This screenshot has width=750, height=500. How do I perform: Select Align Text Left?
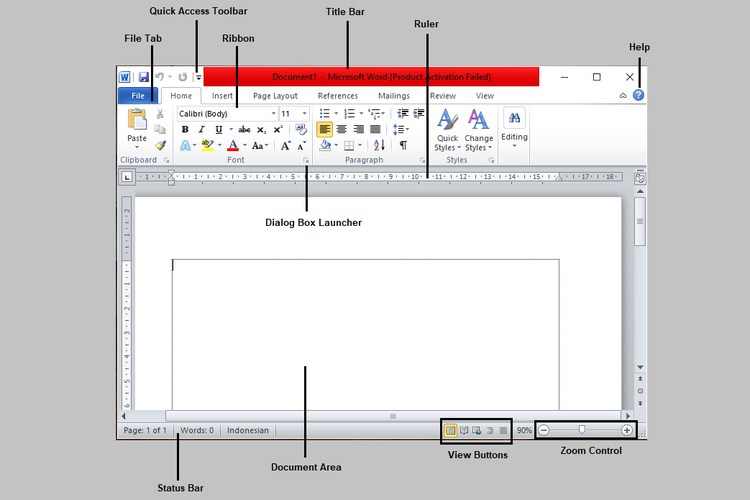[325, 129]
